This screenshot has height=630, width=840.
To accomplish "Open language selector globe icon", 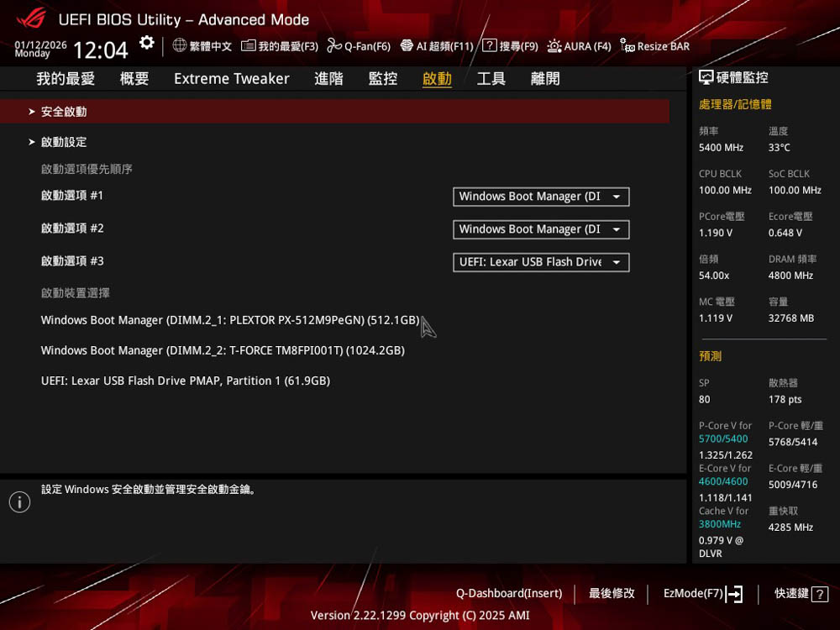I will tap(180, 45).
